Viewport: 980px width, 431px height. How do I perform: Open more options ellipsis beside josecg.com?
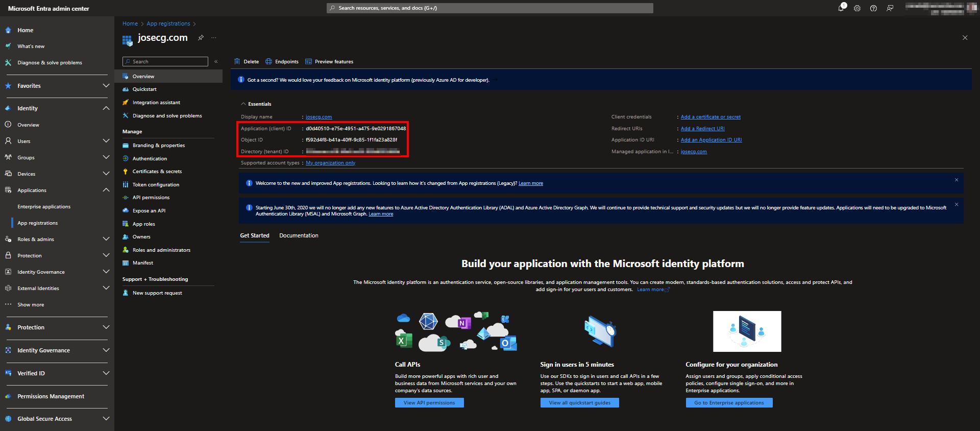point(214,38)
